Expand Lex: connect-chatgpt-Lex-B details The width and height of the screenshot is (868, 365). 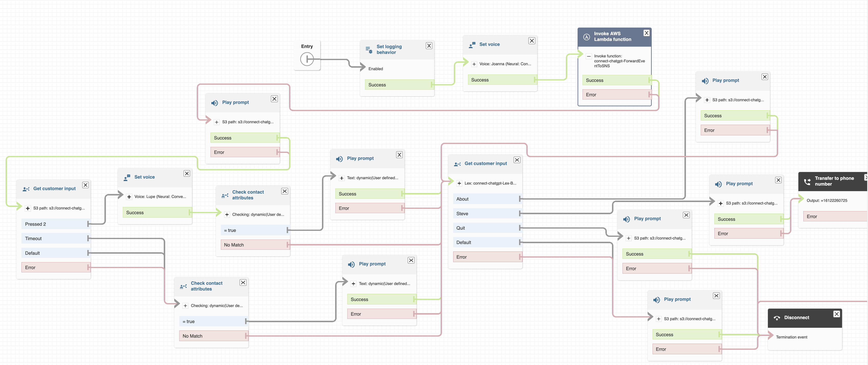(x=459, y=184)
